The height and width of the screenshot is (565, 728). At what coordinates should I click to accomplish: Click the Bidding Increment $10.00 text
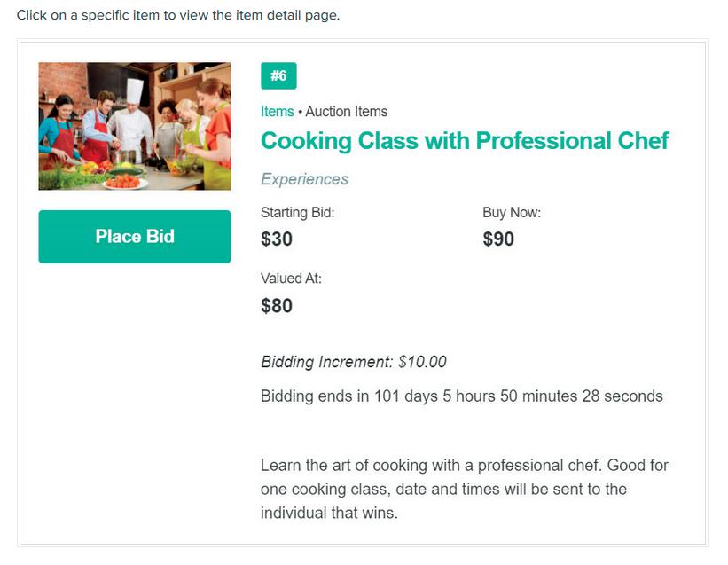tap(354, 362)
